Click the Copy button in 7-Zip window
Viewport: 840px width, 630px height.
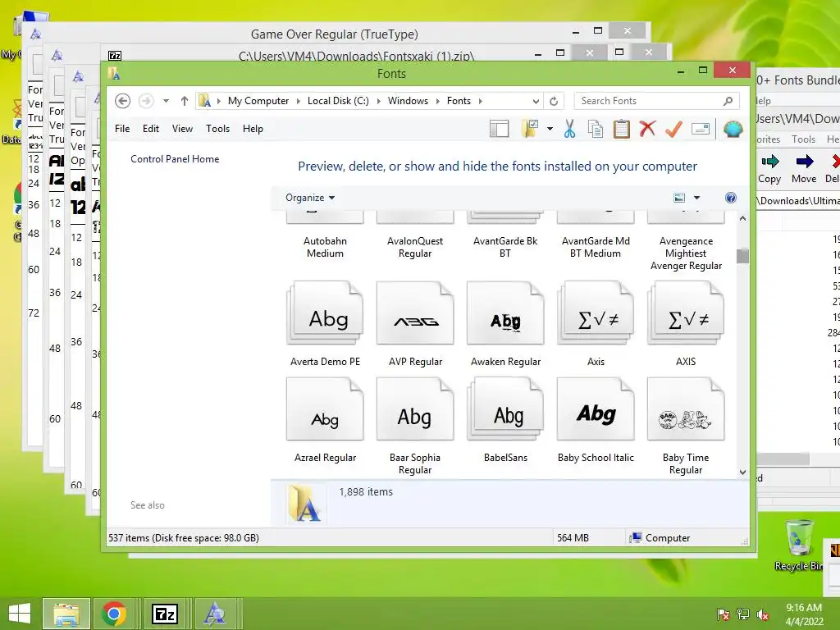[x=769, y=169]
